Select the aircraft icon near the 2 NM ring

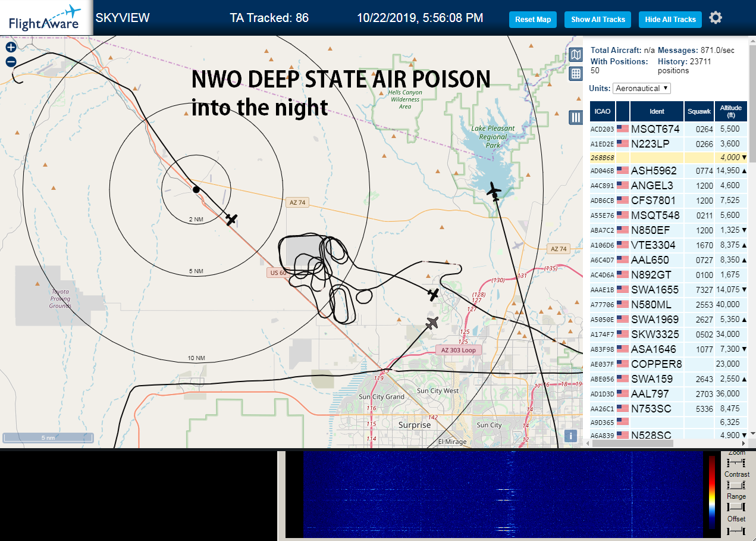coord(231,220)
